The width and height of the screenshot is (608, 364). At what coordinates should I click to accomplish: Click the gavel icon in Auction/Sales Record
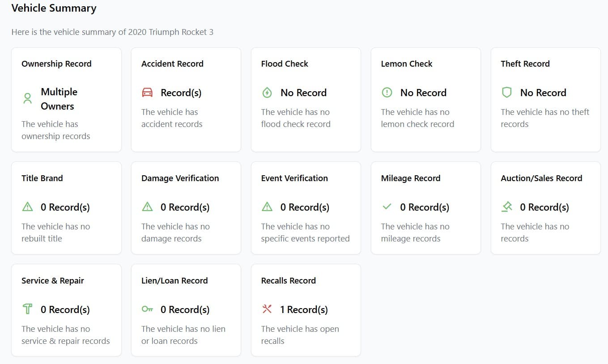pos(507,207)
